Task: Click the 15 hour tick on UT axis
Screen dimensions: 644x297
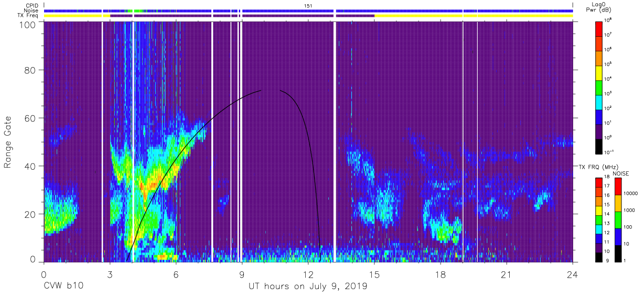Action: [374, 274]
